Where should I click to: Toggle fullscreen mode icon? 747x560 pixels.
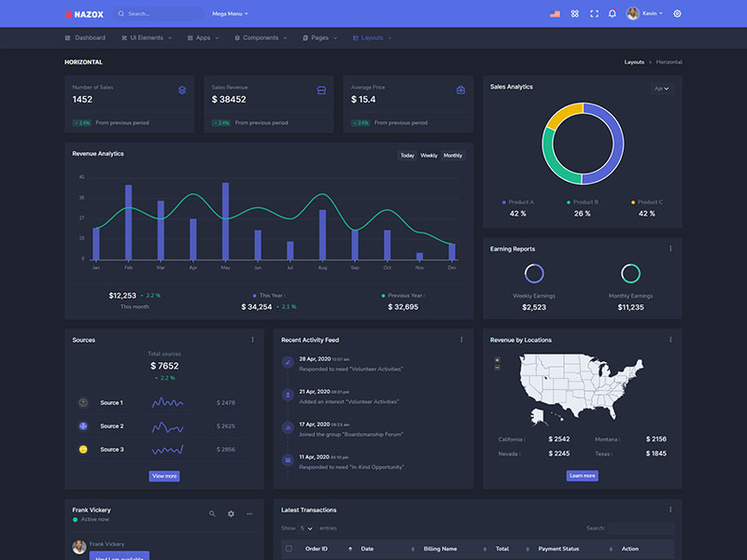[594, 14]
